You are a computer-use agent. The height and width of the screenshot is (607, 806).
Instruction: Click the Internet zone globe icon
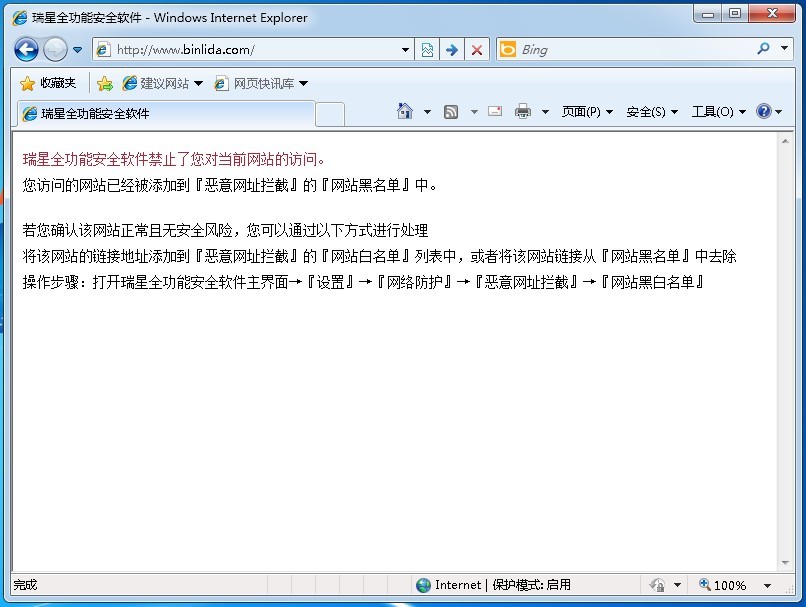pos(424,585)
